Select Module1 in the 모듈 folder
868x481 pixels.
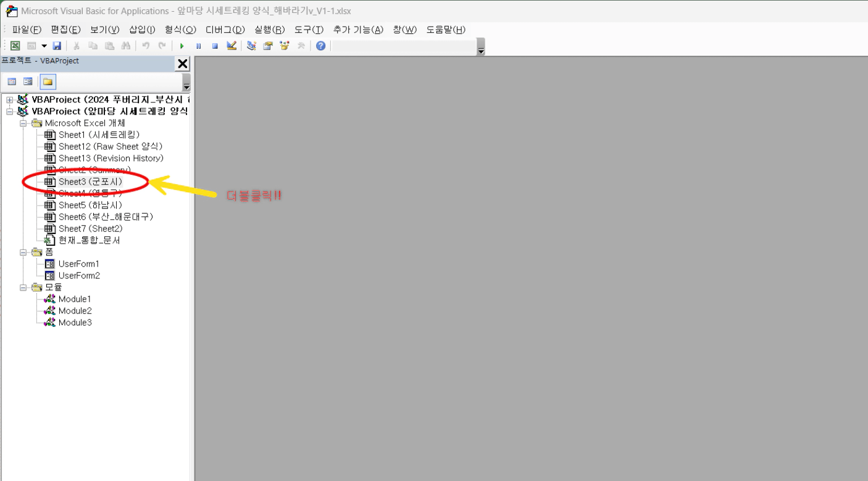75,299
